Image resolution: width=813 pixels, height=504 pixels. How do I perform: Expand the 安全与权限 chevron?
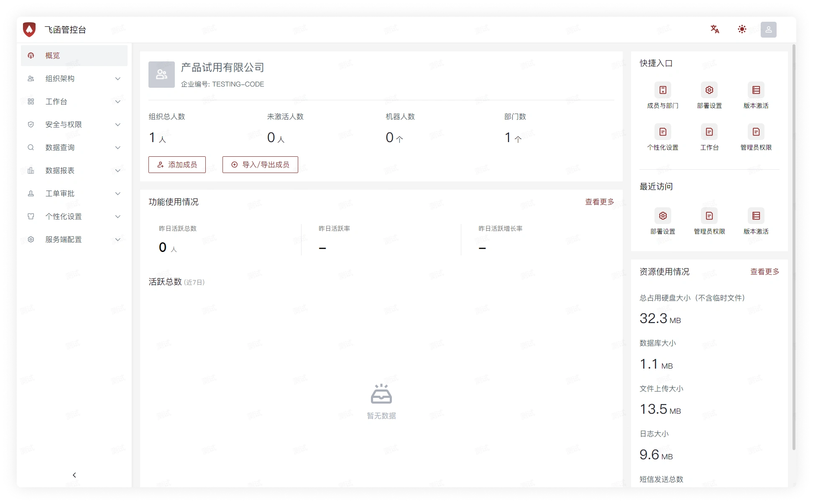tap(118, 125)
